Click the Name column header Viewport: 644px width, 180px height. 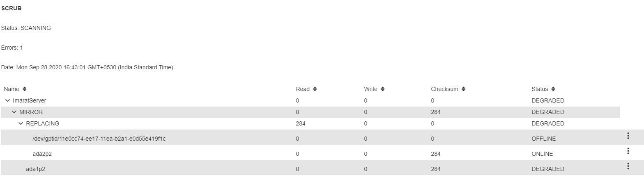pos(11,89)
